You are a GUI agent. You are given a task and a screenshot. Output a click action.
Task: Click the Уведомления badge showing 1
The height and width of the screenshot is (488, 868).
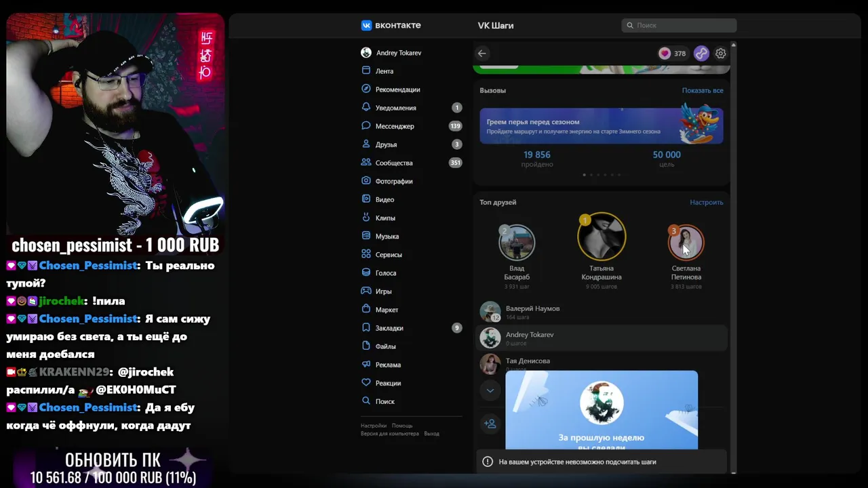(457, 108)
